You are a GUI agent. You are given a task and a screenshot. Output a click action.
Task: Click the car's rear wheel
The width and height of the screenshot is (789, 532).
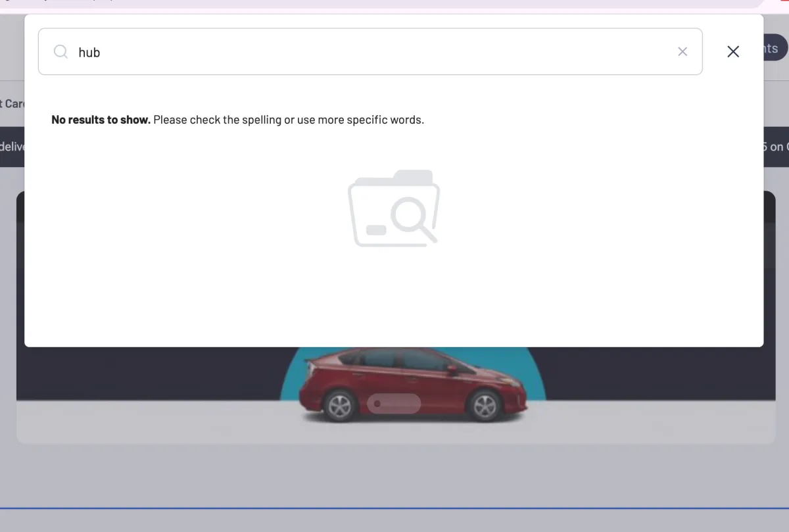click(339, 406)
